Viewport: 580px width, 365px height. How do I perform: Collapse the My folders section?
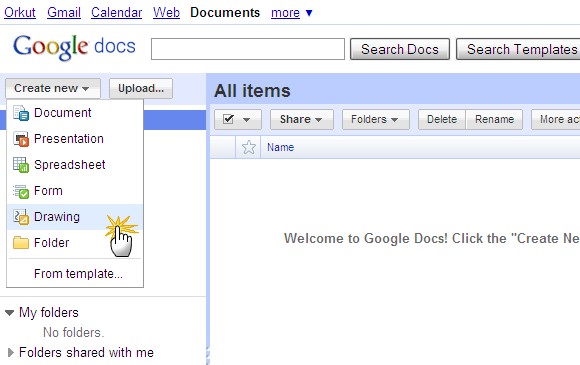click(x=10, y=313)
